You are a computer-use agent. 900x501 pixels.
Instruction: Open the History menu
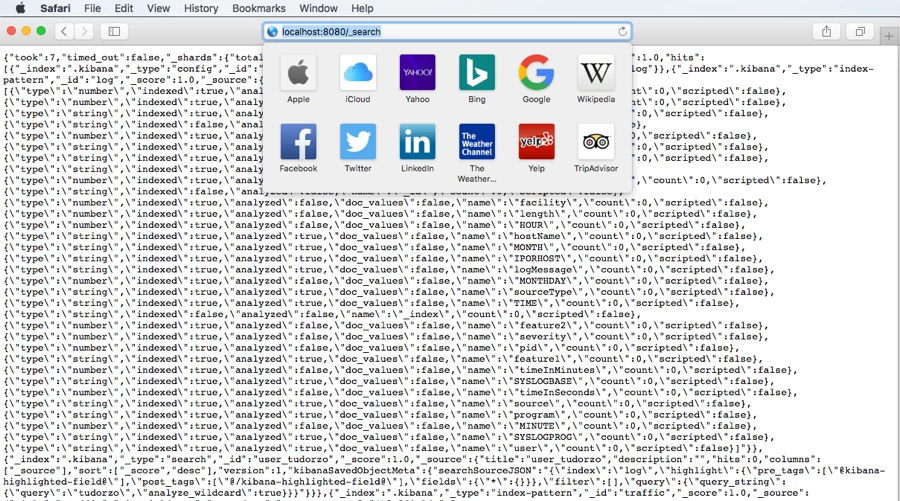pos(201,8)
